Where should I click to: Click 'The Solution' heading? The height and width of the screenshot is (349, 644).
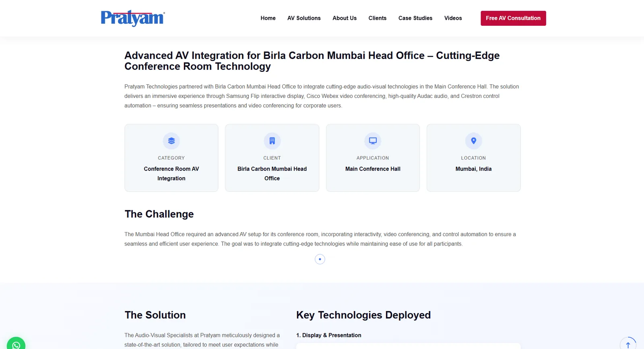[155, 315]
